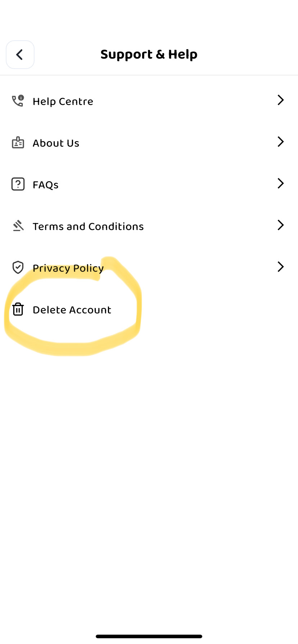
Task: Open the FAQs text entry
Action: coord(46,185)
